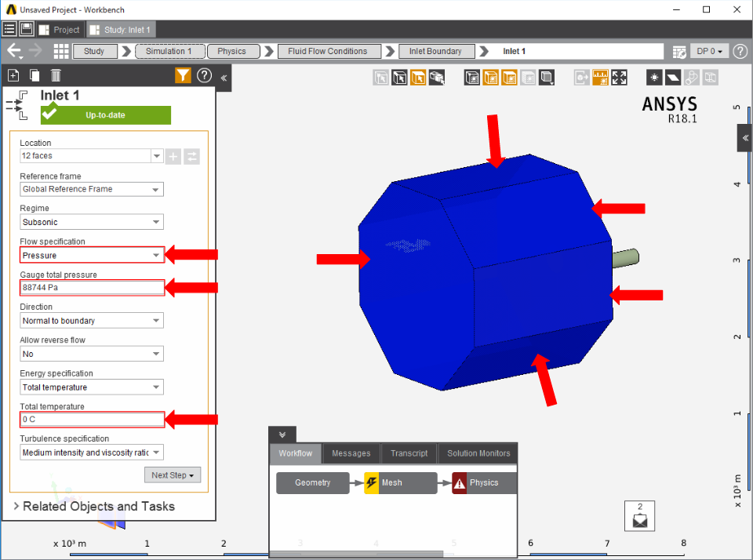Toggle the orange ruler display icon

[600, 78]
